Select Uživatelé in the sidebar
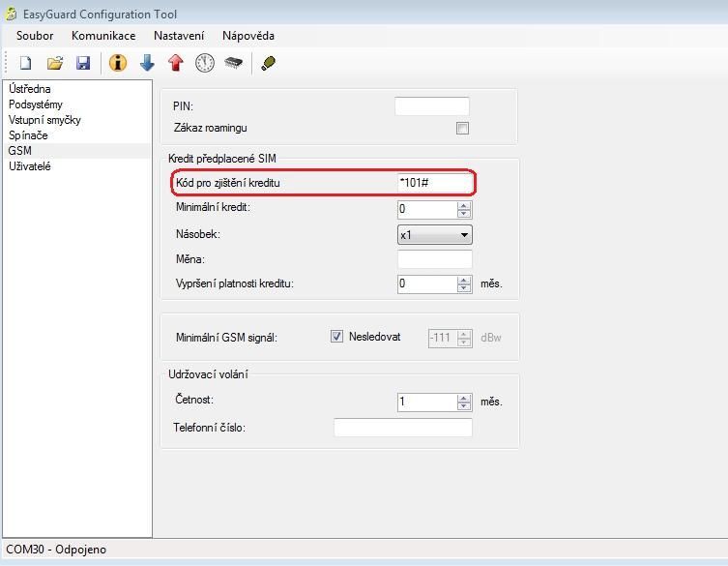 (30, 166)
